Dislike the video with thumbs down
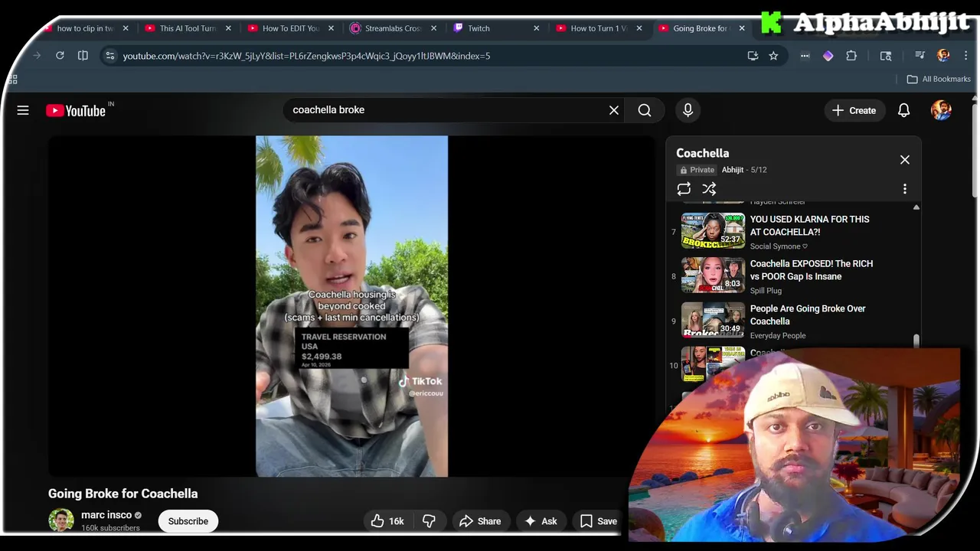Viewport: 980px width, 551px height. pos(429,521)
